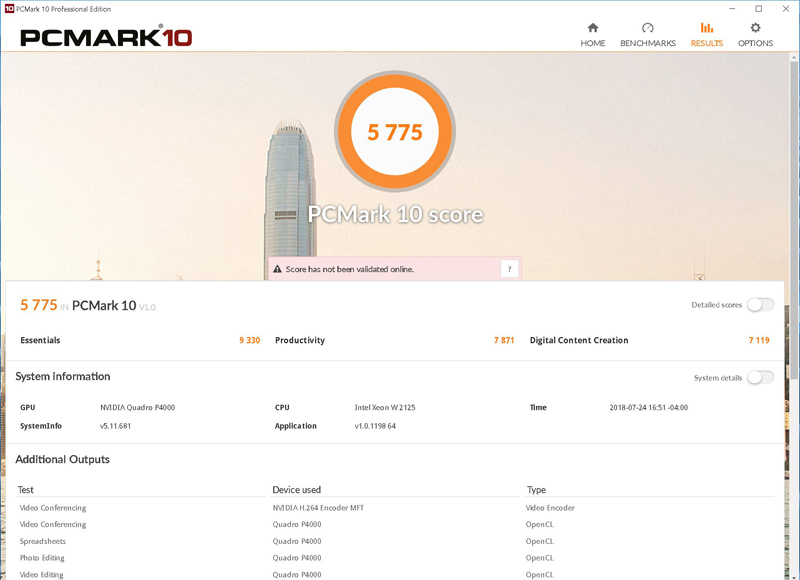Click the Time value 2018-07-24 16:51

(x=648, y=408)
